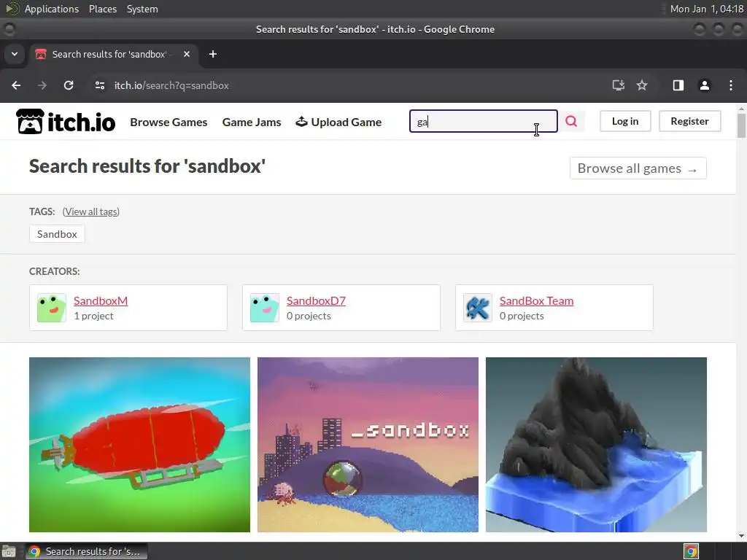
Task: Click the magnifier search button
Action: pyautogui.click(x=571, y=122)
